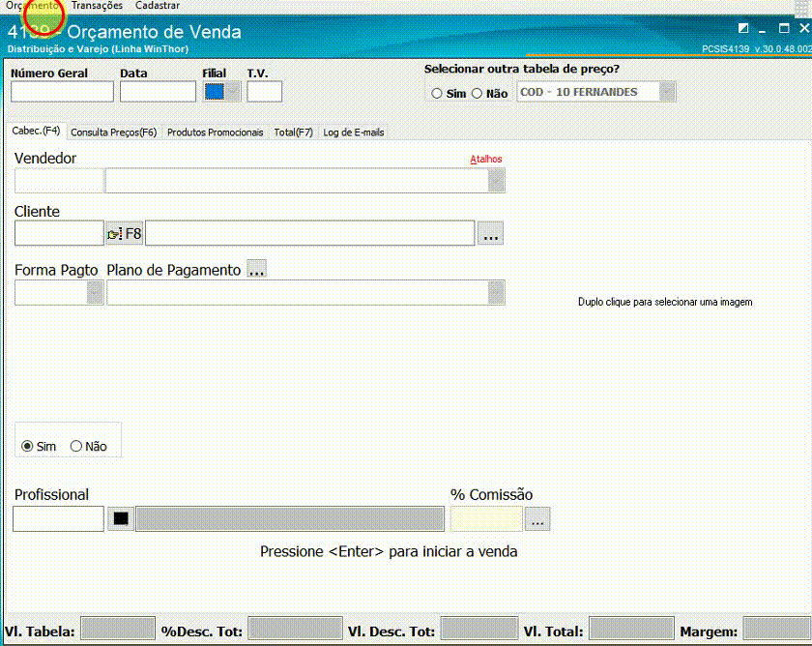The height and width of the screenshot is (646, 812).
Task: Click the Vendedor code field
Action: coord(59,181)
